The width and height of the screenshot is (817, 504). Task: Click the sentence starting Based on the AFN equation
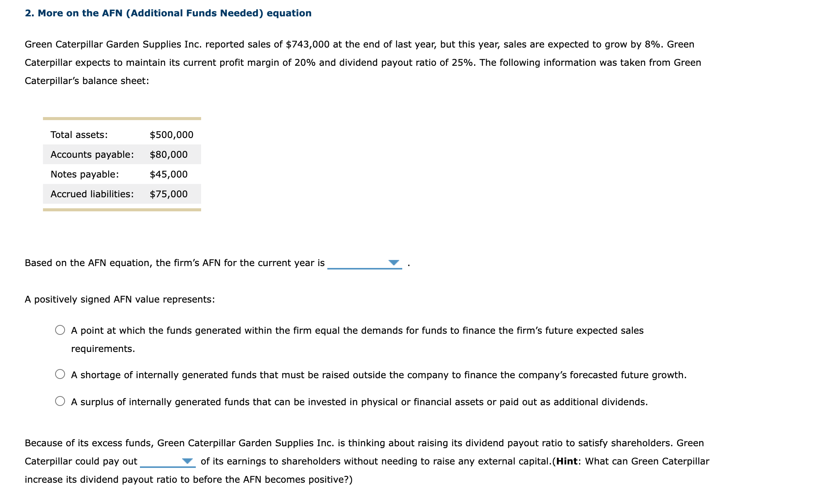pos(175,262)
